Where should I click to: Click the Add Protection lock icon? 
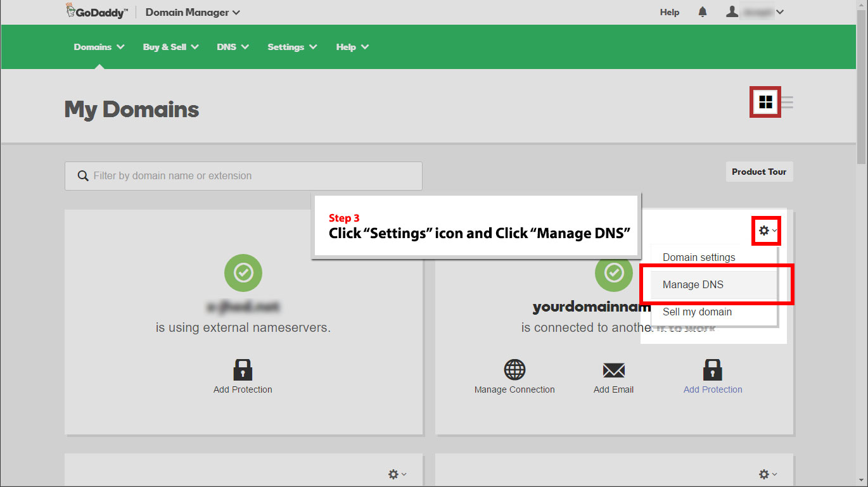click(x=243, y=370)
